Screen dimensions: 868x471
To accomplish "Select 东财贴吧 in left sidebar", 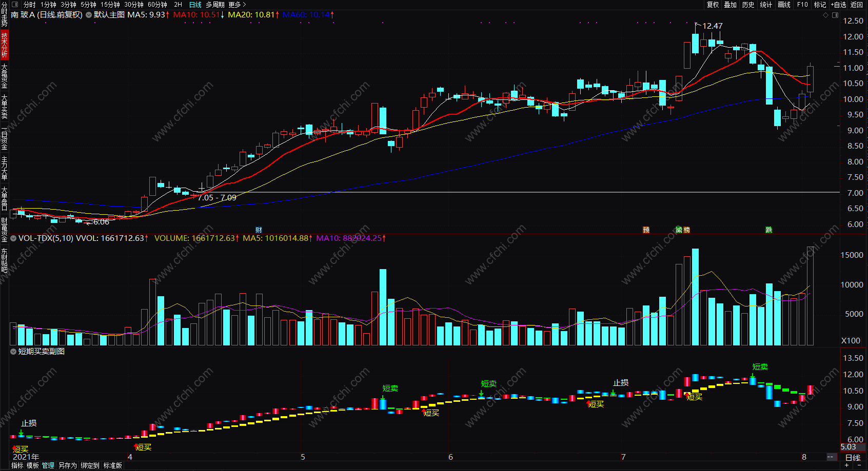I will click(4, 260).
